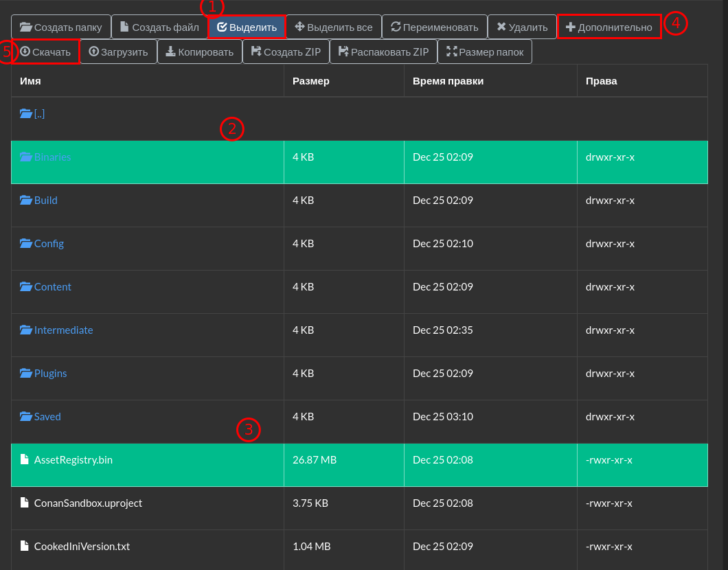Image resolution: width=728 pixels, height=570 pixels.
Task: Click the Plugins folder icon
Action: tap(25, 373)
